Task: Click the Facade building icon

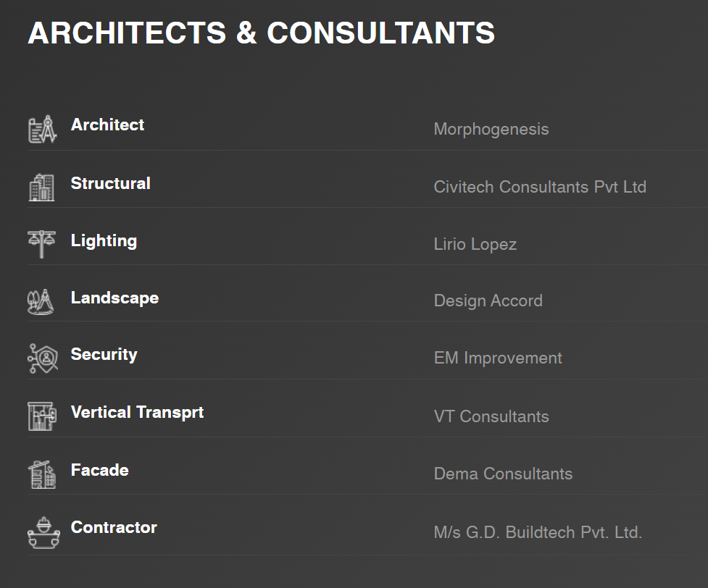Action: 42,475
